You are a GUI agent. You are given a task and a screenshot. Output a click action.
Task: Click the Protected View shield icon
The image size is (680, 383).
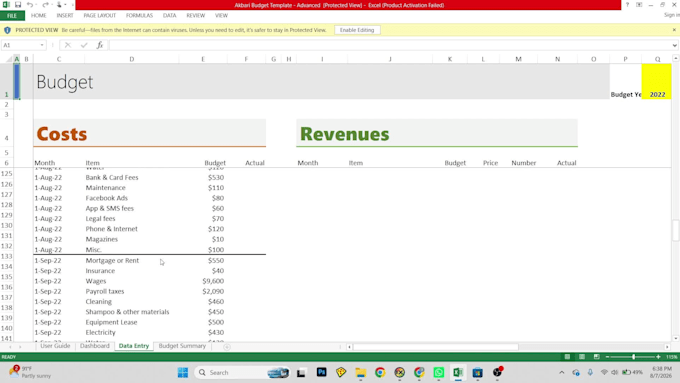pos(7,30)
